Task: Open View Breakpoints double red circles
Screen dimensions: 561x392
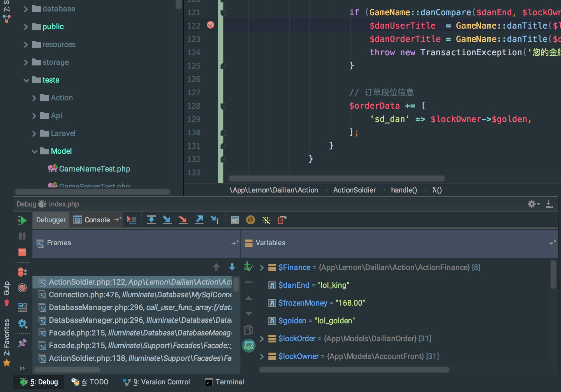Action: [22, 272]
